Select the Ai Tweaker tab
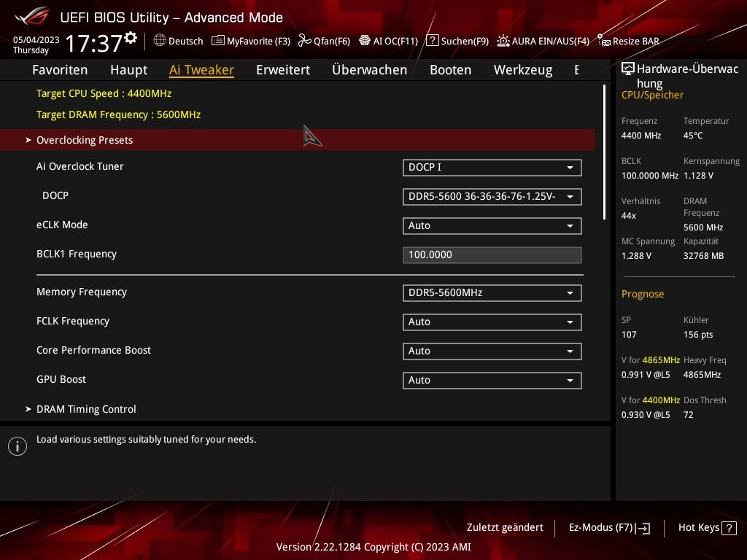Viewport: 747px width, 560px height. (x=201, y=70)
